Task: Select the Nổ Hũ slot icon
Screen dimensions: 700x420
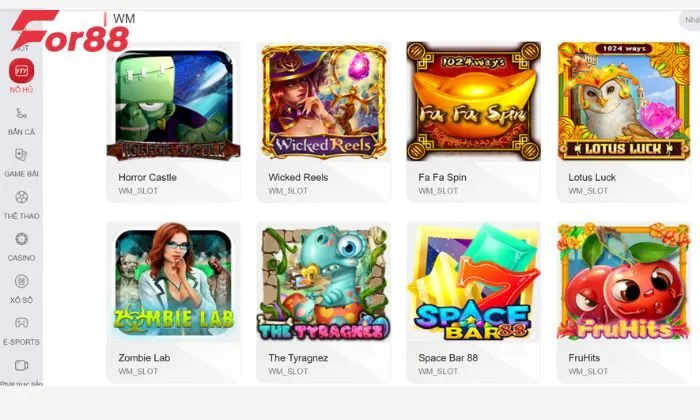Action: tap(21, 70)
